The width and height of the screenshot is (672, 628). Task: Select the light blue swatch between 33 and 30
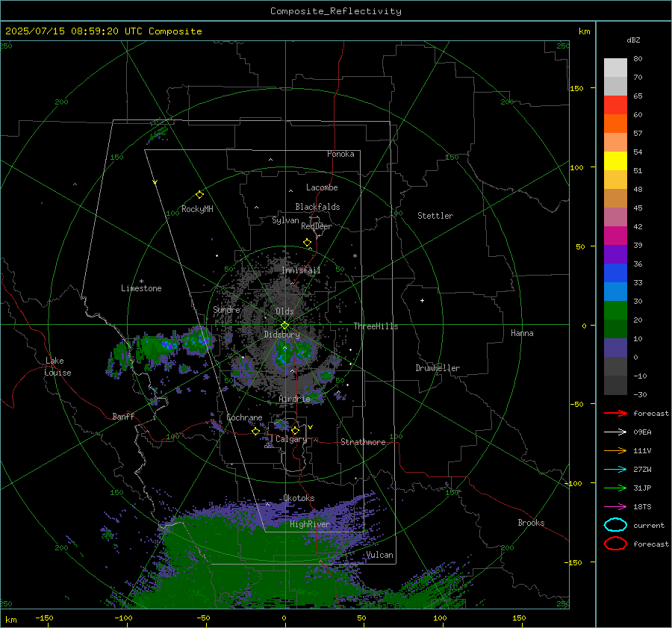tap(615, 292)
